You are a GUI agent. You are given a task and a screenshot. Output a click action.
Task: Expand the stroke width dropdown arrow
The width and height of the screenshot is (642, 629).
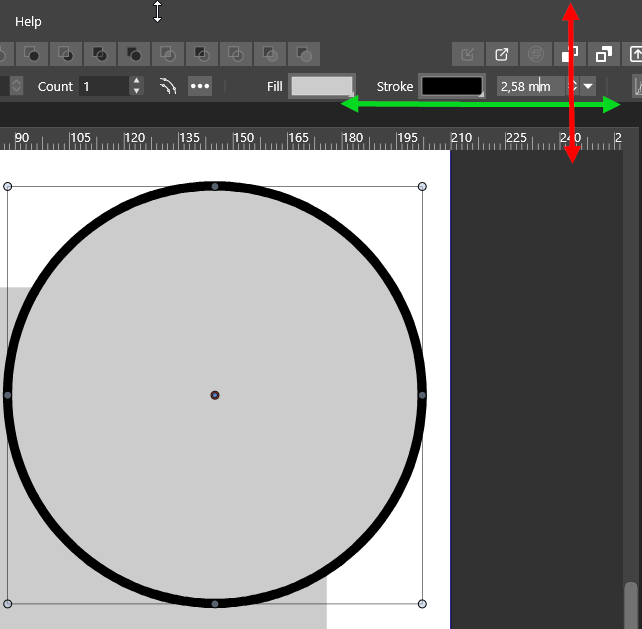[588, 87]
